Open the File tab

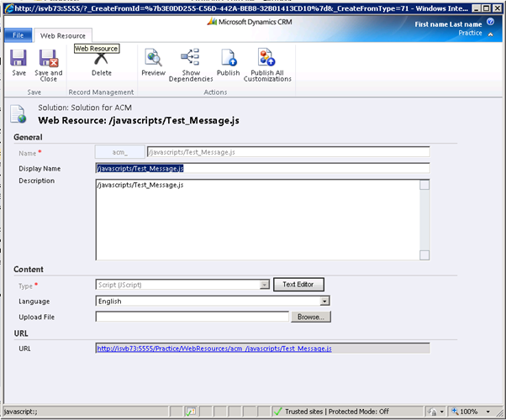click(x=18, y=35)
